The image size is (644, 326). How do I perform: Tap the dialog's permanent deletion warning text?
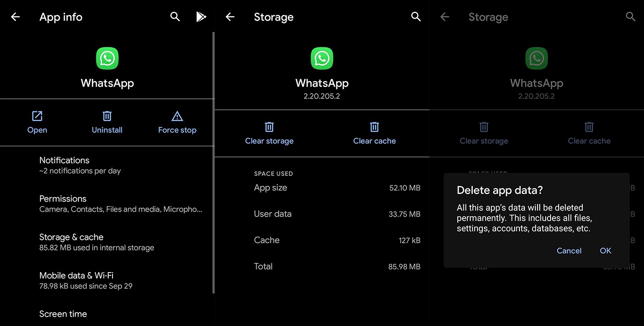[x=524, y=218]
